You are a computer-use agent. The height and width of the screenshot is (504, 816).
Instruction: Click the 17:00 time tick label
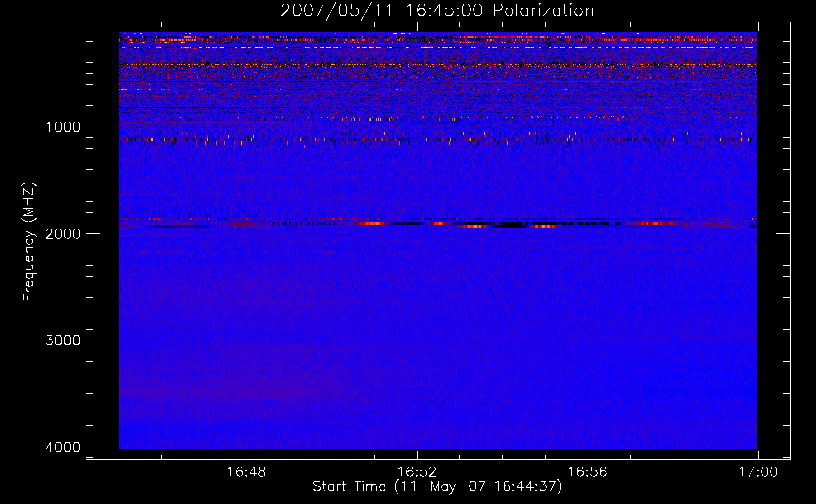click(758, 472)
